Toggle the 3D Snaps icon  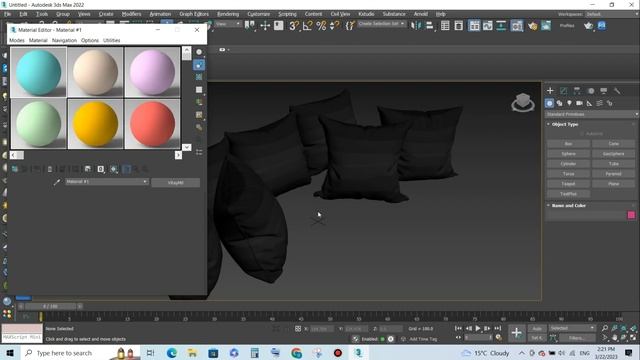[x=293, y=26]
